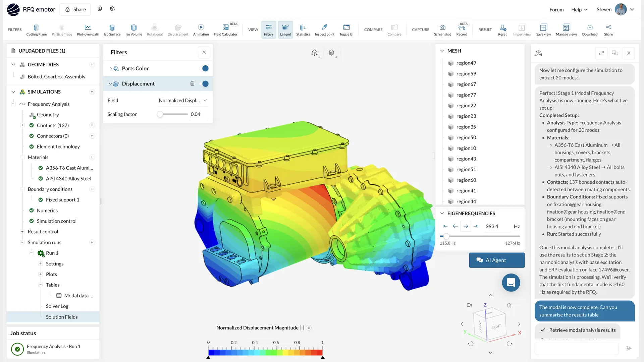
Task: Toggle the Filters panel view button
Action: [269, 30]
